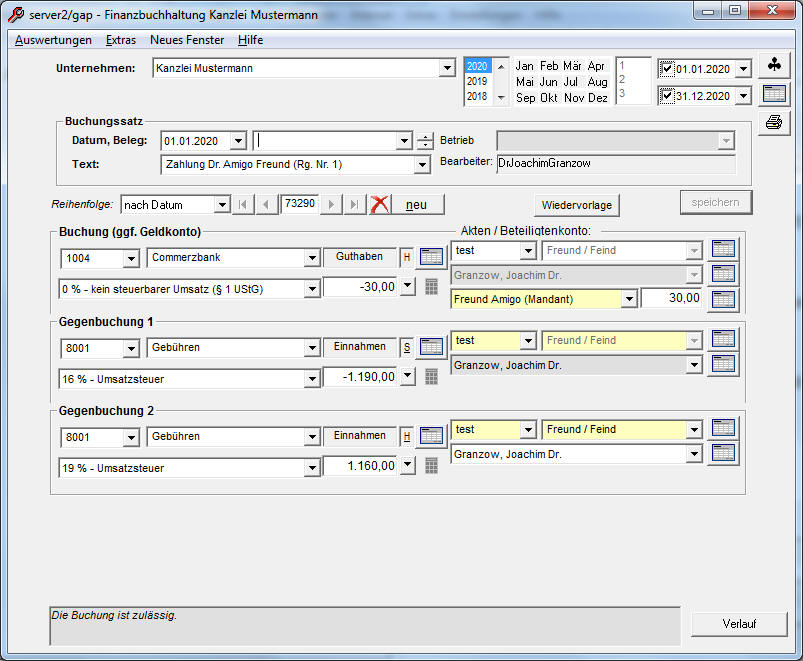Go to previous booking record arrow
The height and width of the screenshot is (661, 803).
point(265,204)
